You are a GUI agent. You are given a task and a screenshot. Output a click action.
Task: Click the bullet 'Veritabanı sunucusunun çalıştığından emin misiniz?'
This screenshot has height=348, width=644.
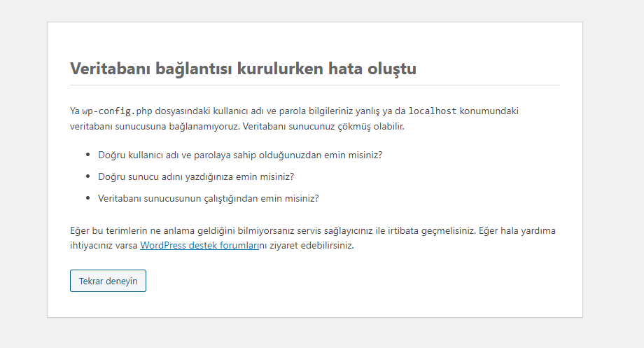208,199
